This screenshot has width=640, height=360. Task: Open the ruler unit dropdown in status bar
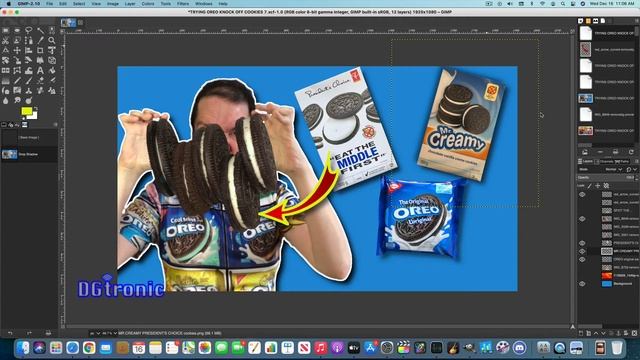pyautogui.click(x=95, y=333)
